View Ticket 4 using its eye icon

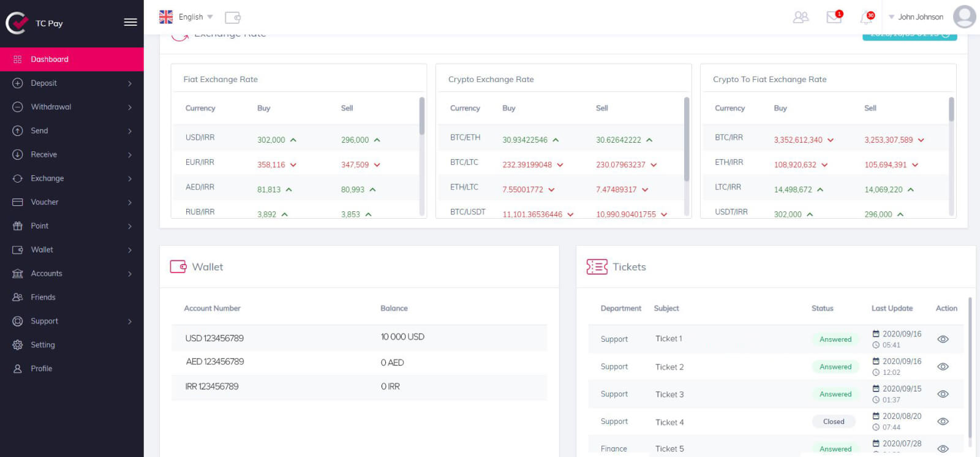pos(943,421)
